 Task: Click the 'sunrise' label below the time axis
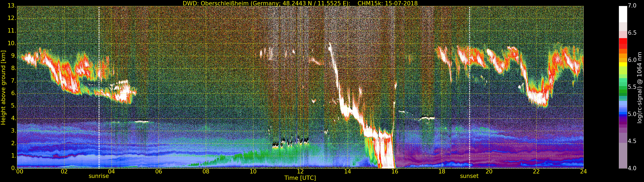pos(99,176)
